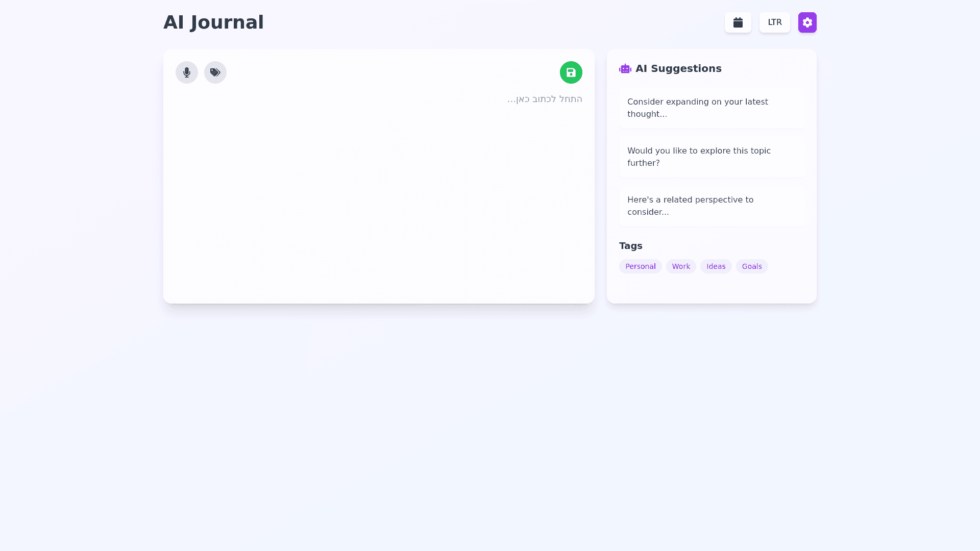Click empty space below the tag chips
Viewport: 980px width, 551px height.
[x=711, y=288]
